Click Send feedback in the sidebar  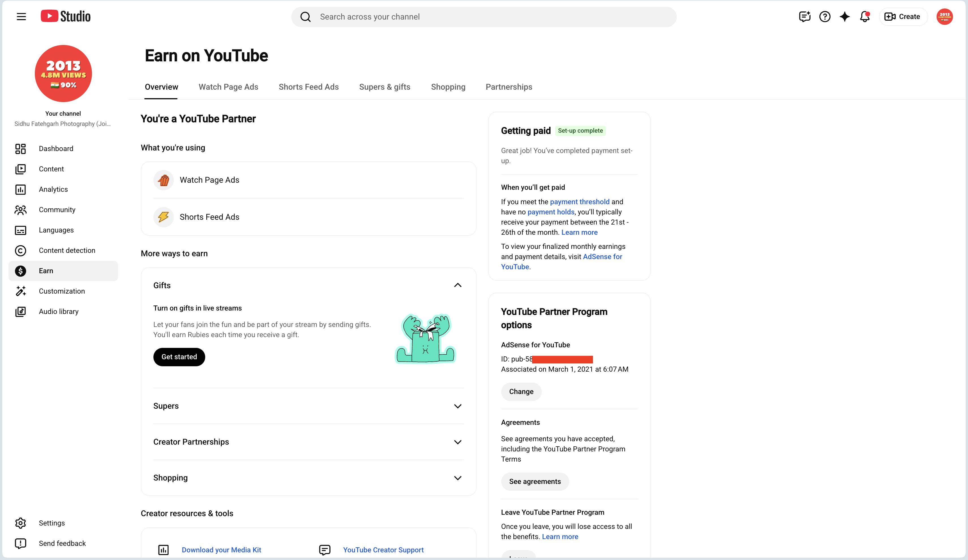(x=63, y=543)
